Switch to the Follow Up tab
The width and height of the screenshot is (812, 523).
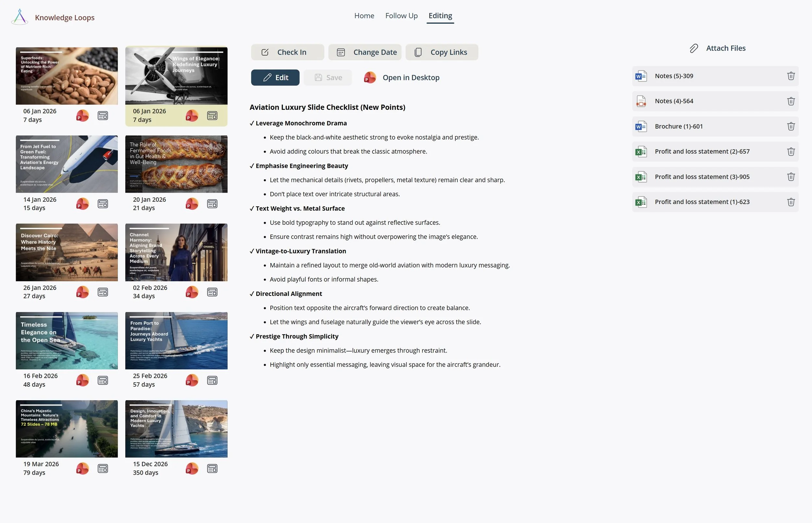pyautogui.click(x=401, y=16)
